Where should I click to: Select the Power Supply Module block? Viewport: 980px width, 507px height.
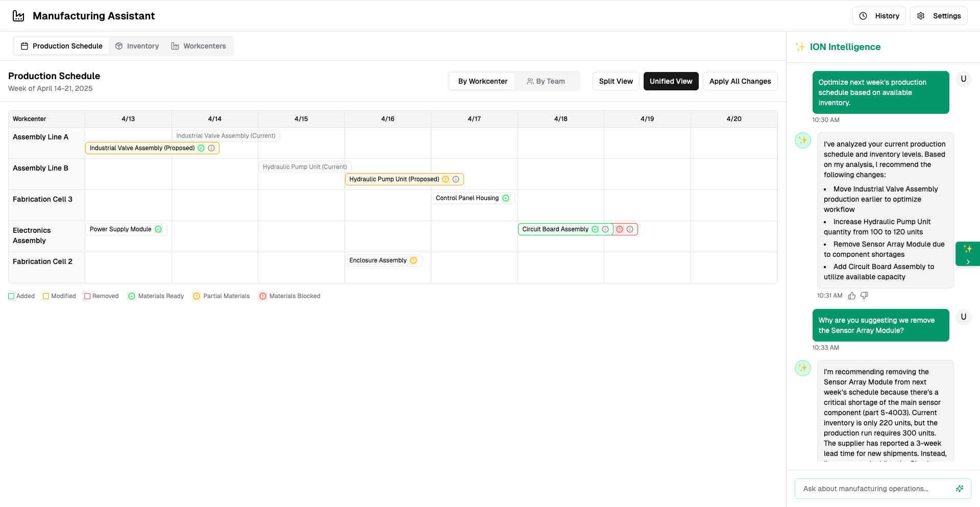click(x=126, y=229)
